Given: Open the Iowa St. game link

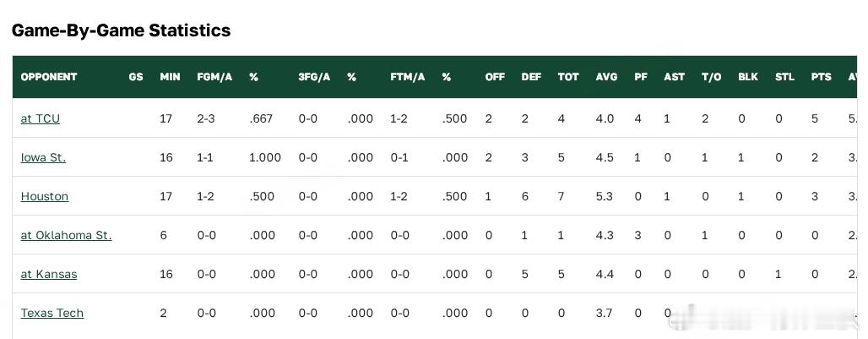Looking at the screenshot, I should [x=43, y=157].
